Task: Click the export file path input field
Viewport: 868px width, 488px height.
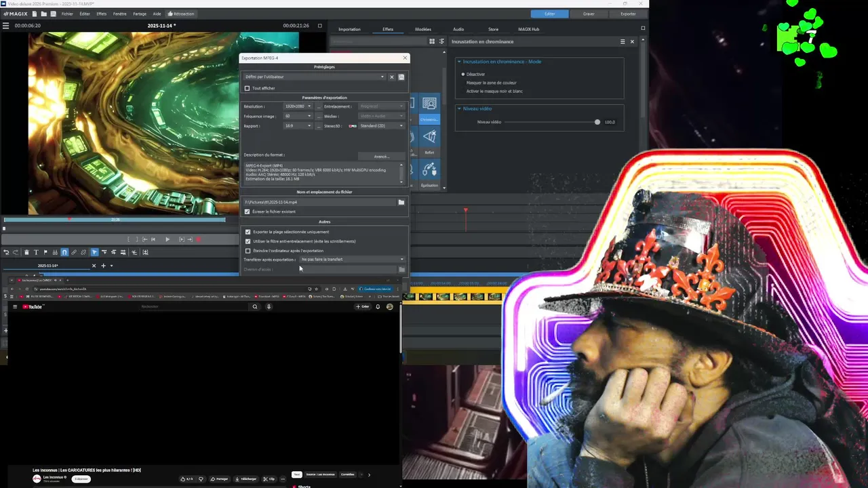Action: [x=319, y=202]
